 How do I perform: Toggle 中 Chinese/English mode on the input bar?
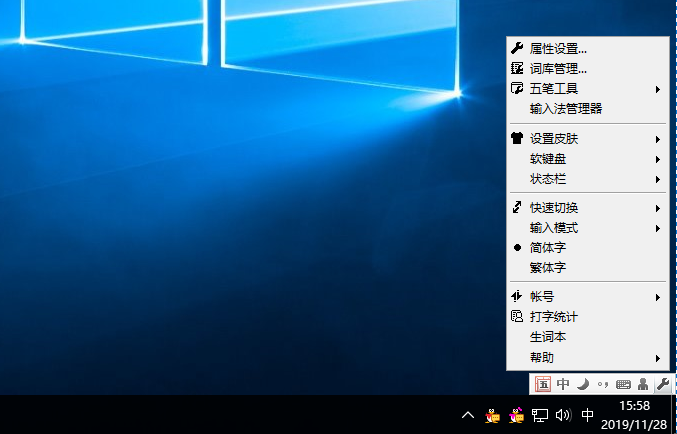[x=563, y=384]
